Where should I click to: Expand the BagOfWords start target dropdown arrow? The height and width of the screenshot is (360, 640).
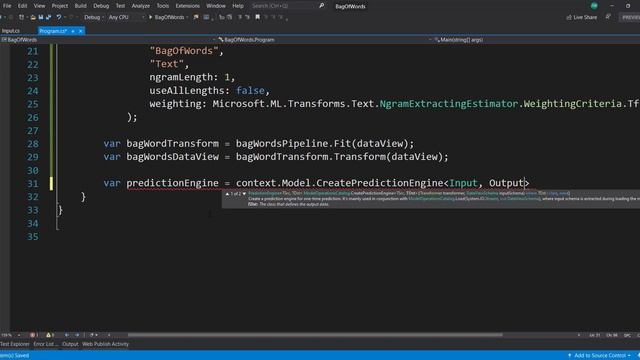click(x=187, y=17)
